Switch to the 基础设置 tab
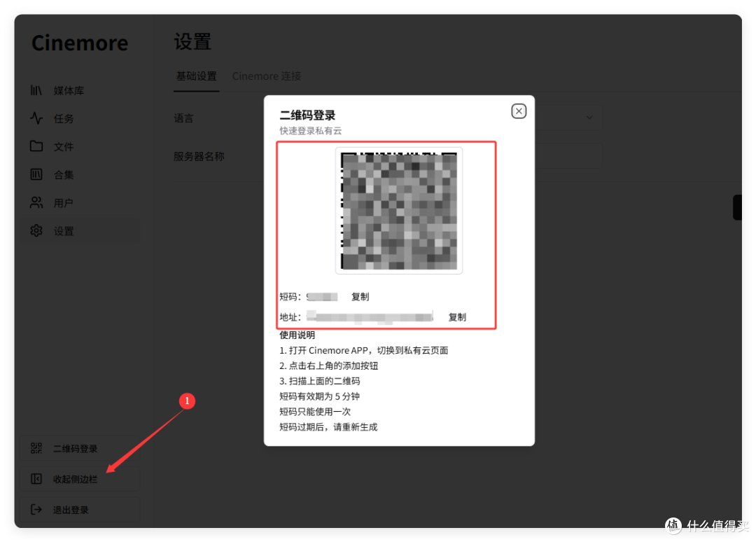Viewport: 756px width, 542px height. tap(196, 76)
